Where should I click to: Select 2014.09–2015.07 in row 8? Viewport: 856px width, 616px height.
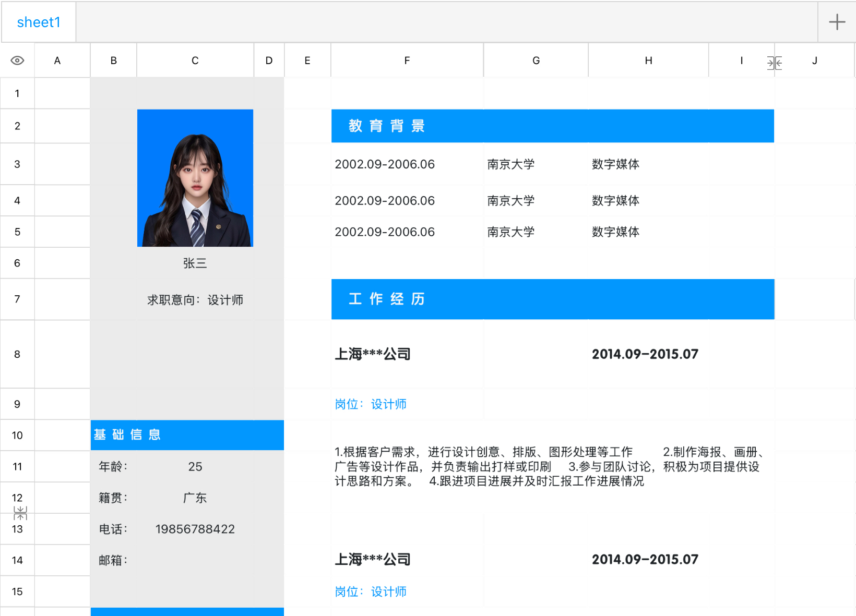(x=645, y=354)
